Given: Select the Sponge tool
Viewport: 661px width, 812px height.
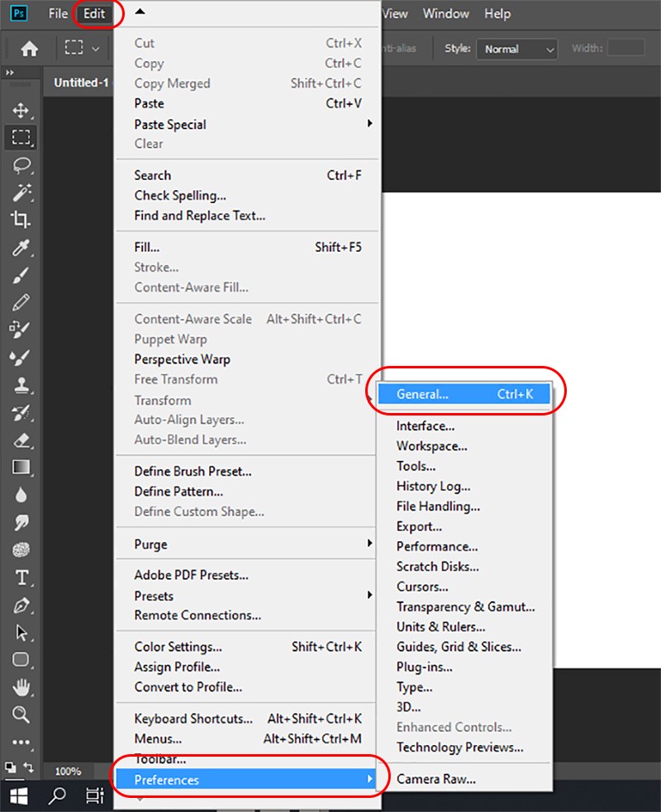Looking at the screenshot, I should click(21, 549).
